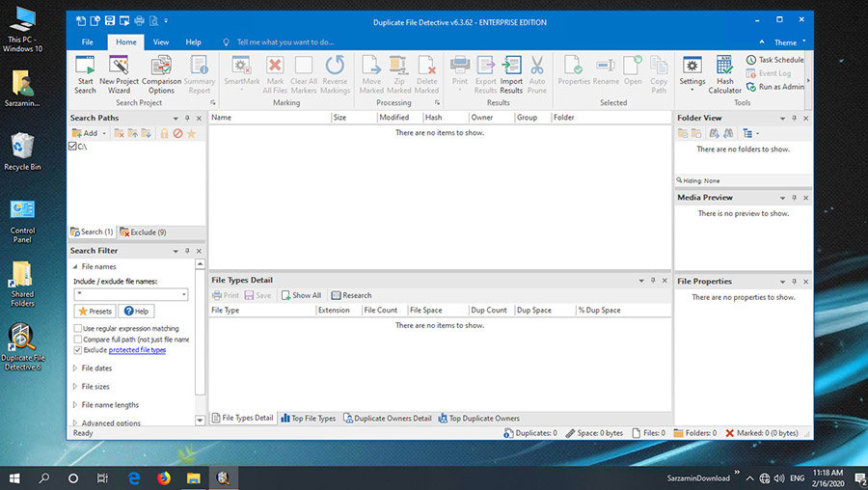
Task: Switch to the Exclude (9) tab
Action: (x=143, y=232)
